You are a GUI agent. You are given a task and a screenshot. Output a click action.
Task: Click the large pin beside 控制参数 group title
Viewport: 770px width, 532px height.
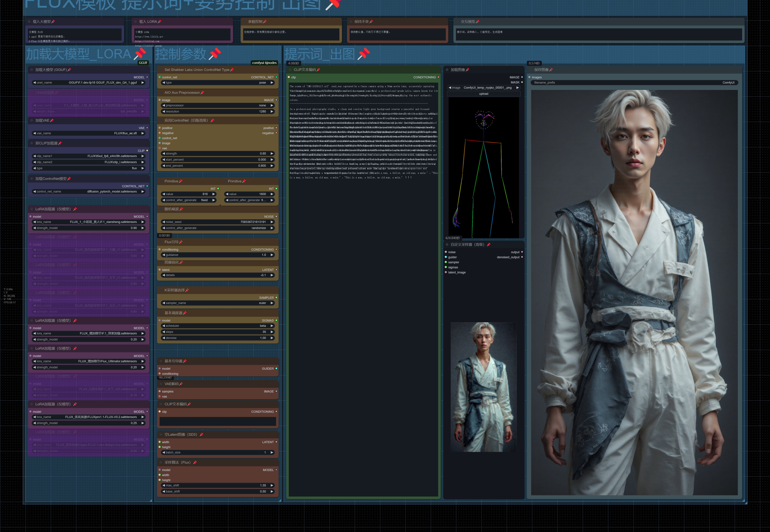tap(215, 54)
